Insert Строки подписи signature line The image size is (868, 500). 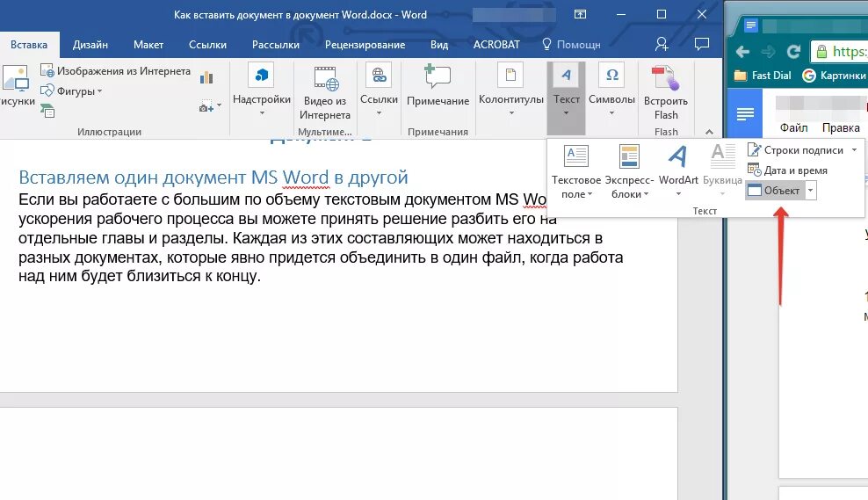(x=795, y=150)
